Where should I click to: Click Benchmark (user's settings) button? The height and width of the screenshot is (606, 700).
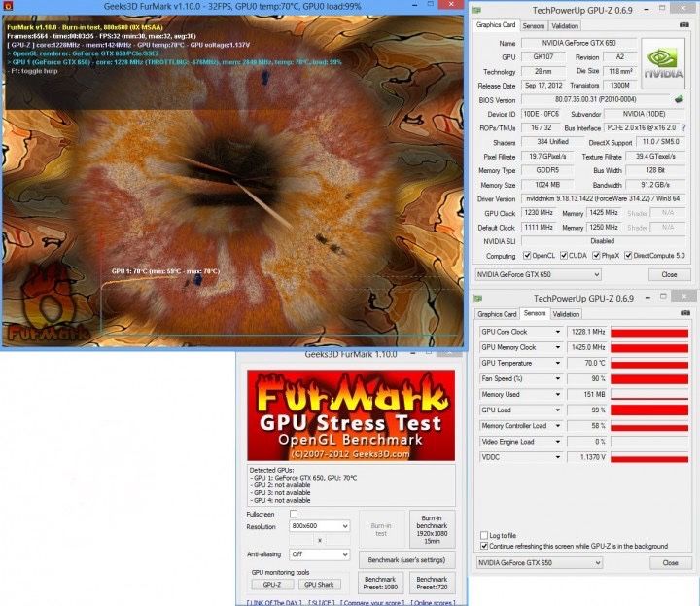coord(406,560)
